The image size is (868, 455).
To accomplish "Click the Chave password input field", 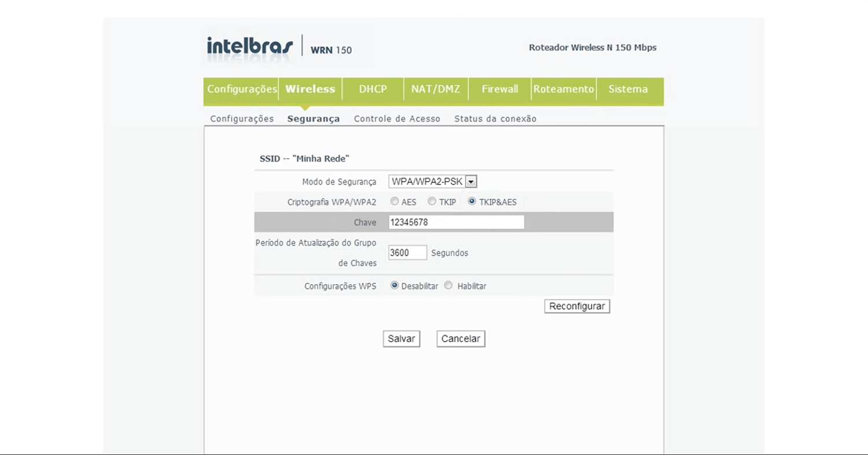I will pyautogui.click(x=456, y=222).
